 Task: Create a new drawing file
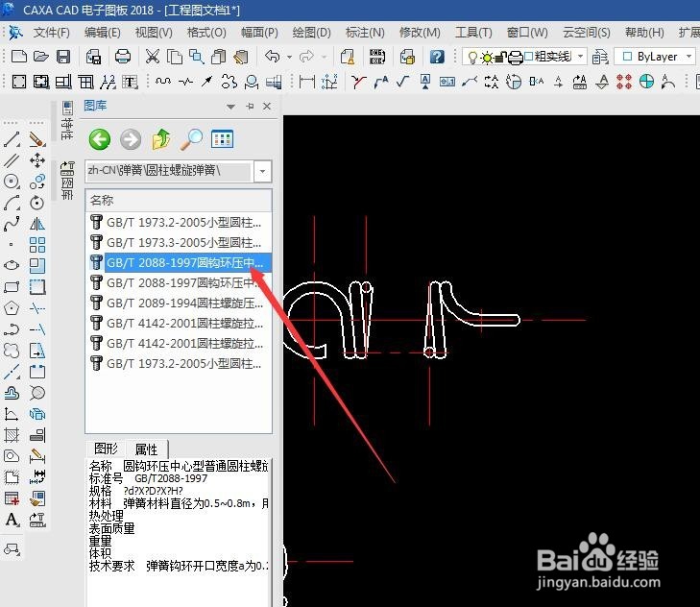[19, 57]
